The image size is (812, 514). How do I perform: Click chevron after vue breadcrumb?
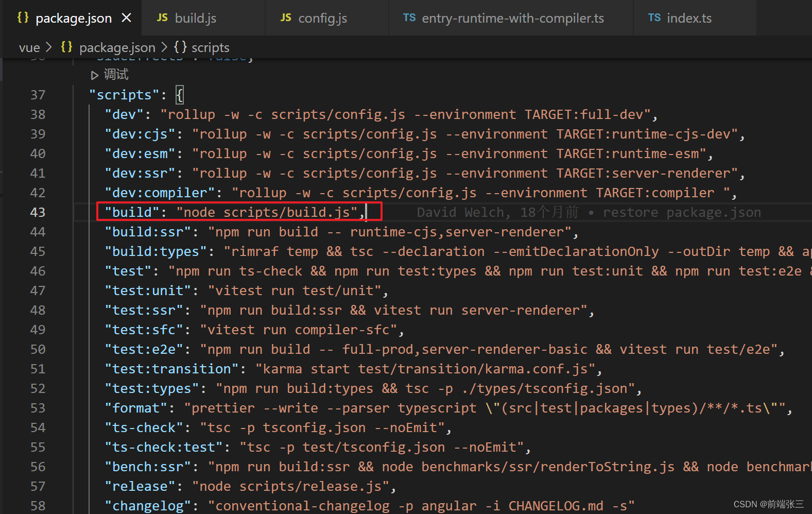pyautogui.click(x=49, y=47)
